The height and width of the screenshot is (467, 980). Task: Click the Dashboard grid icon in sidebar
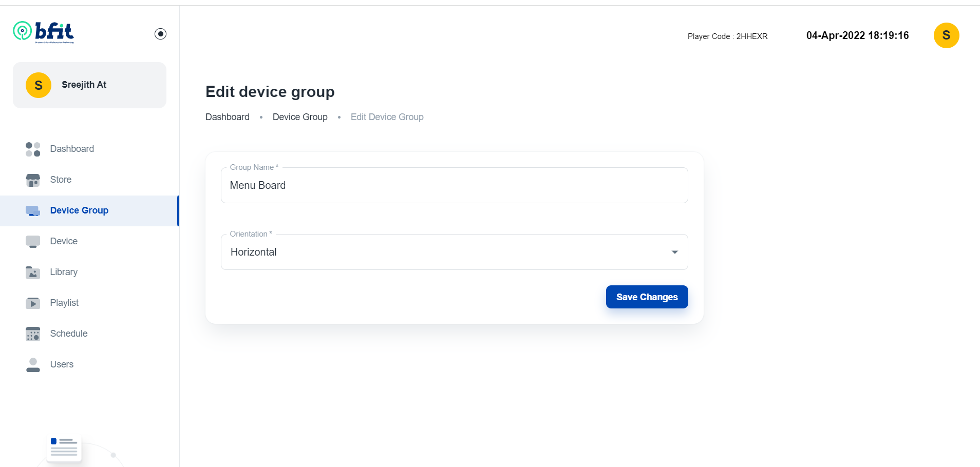point(33,149)
